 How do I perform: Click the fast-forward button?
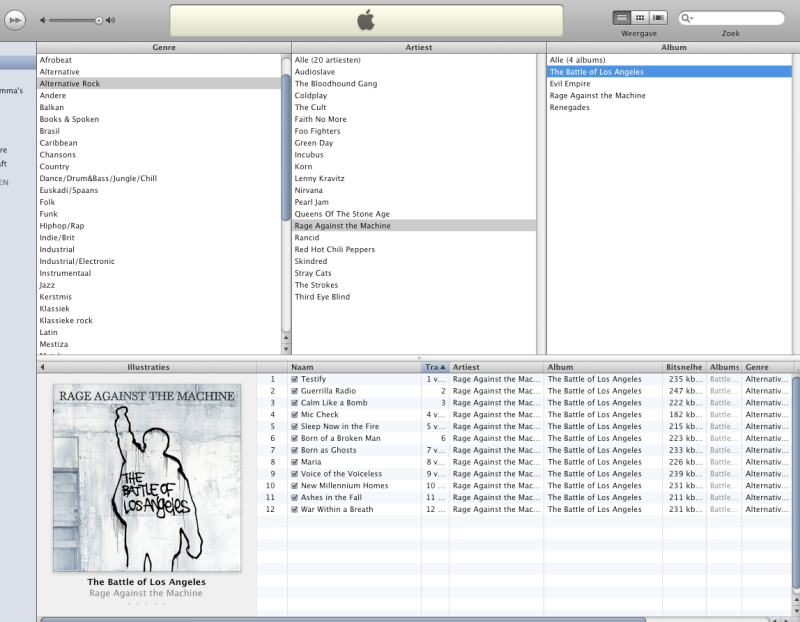[15, 20]
